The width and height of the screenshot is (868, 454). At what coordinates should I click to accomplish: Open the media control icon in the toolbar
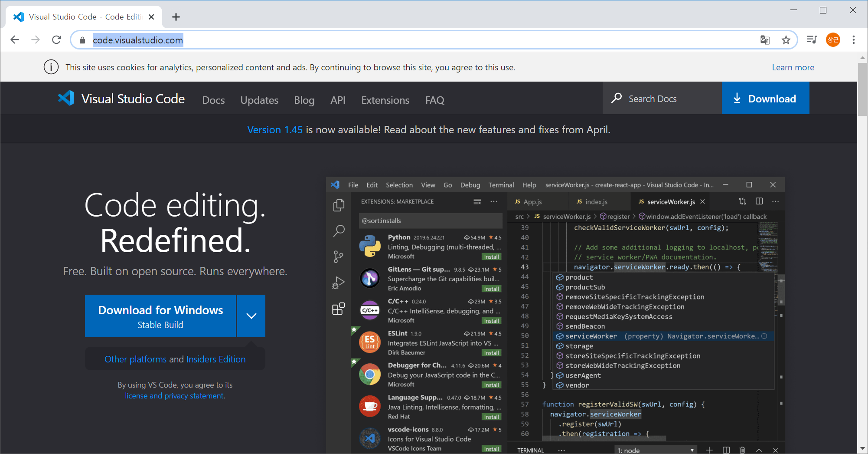click(811, 40)
